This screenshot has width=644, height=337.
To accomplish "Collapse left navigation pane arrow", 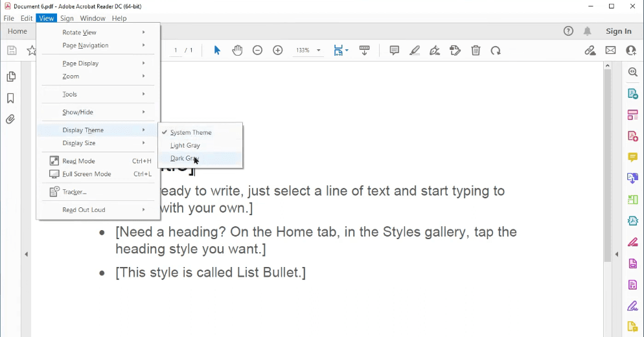I will tap(27, 255).
